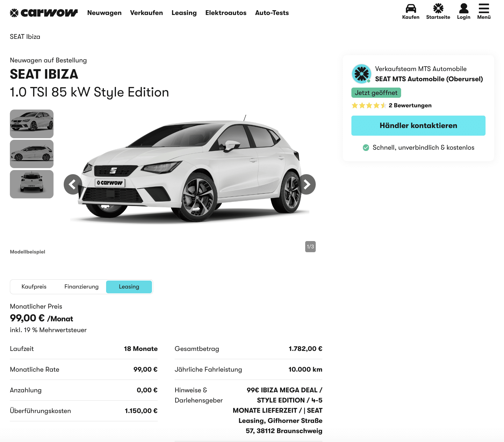Screen dimensions: 504x442
Task: Open Verkaufen menu item
Action: point(147,13)
